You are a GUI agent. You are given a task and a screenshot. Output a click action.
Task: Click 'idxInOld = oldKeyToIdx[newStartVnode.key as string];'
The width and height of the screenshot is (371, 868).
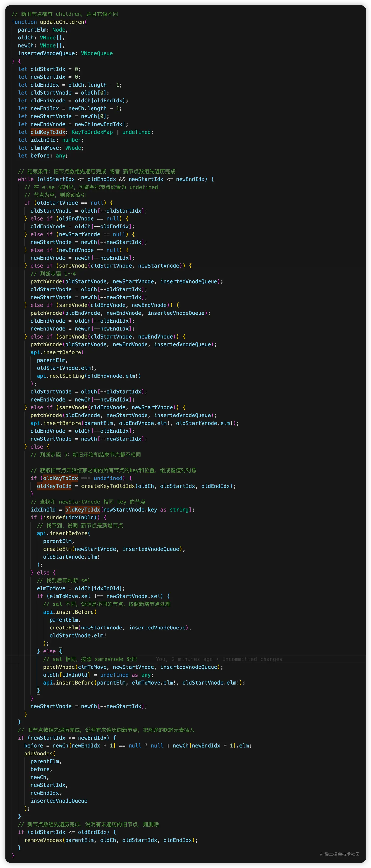113,509
